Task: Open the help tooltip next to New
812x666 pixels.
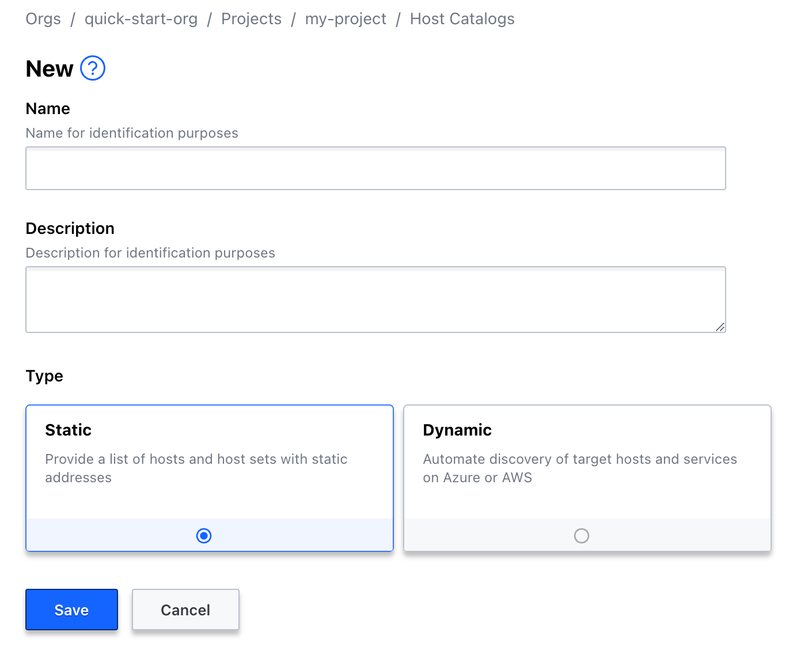Action: [92, 68]
